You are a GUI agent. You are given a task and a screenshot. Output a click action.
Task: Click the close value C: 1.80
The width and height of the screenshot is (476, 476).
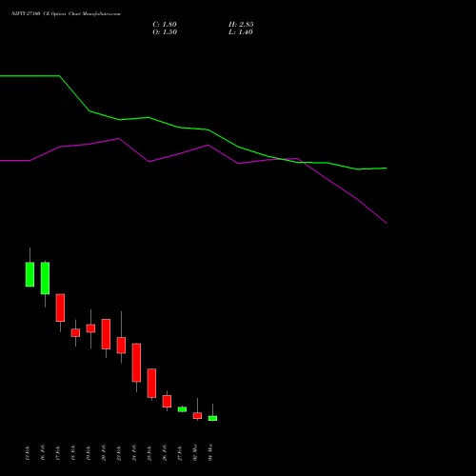165,25
